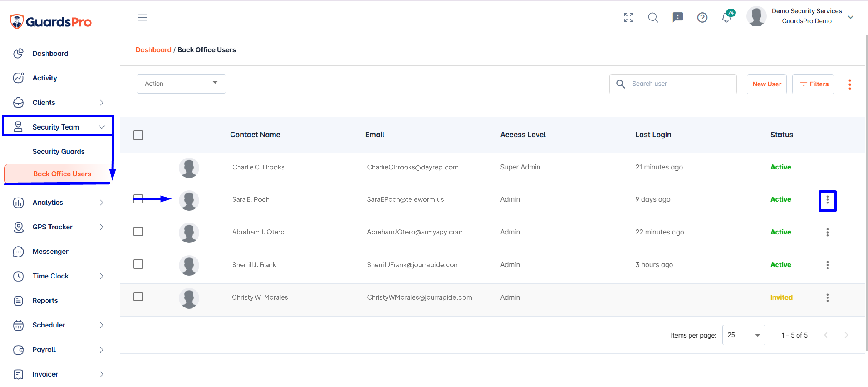Click the Clients briefcase icon
This screenshot has width=868, height=387.
click(19, 102)
